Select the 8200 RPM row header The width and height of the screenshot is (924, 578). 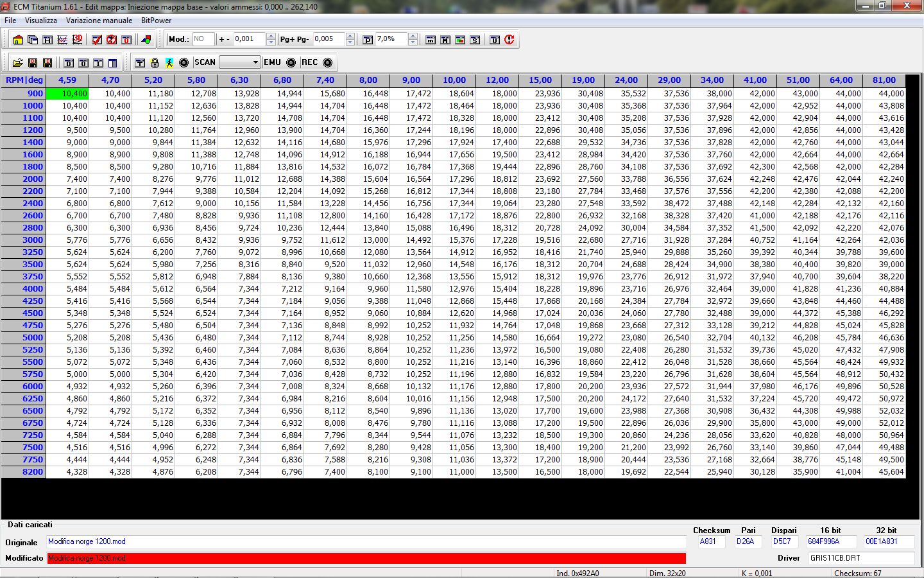click(24, 472)
